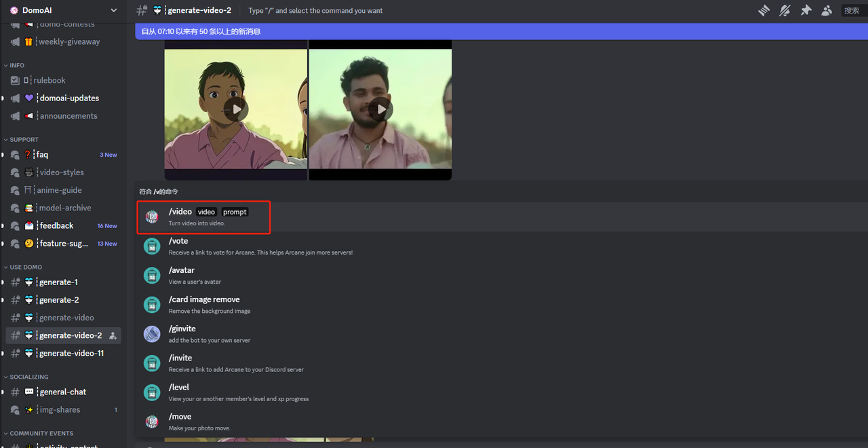
Task: Click the rulebook checkbox channel icon
Action: click(x=15, y=80)
